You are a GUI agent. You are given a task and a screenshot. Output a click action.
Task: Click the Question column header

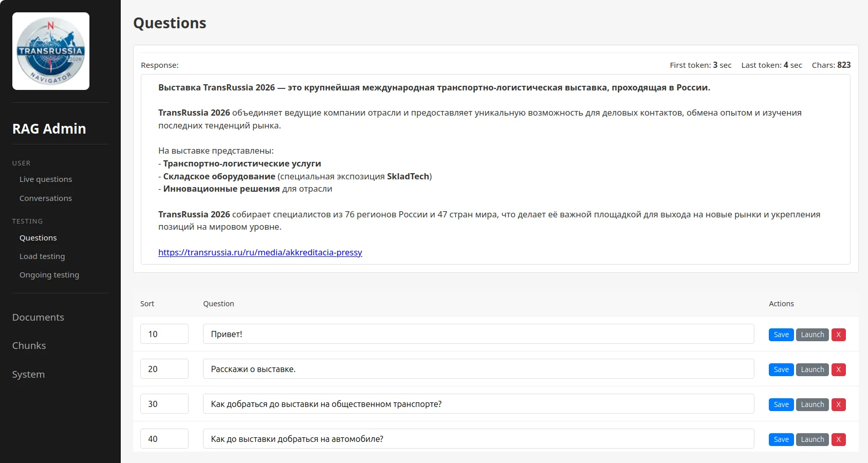click(x=218, y=304)
